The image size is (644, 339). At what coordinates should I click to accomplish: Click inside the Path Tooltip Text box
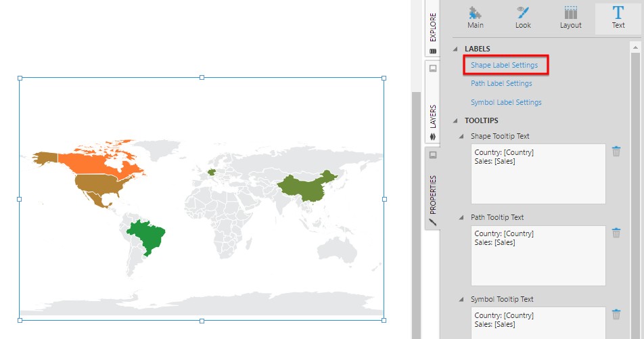point(538,256)
